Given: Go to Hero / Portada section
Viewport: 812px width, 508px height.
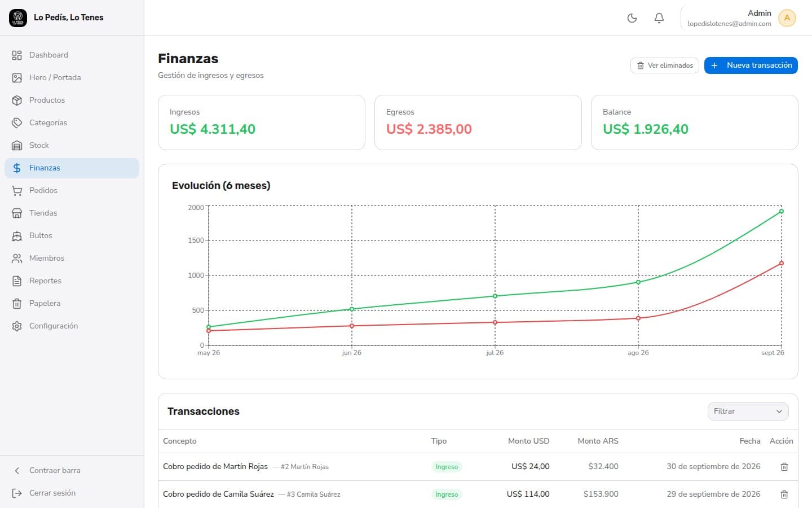Looking at the screenshot, I should coord(72,77).
